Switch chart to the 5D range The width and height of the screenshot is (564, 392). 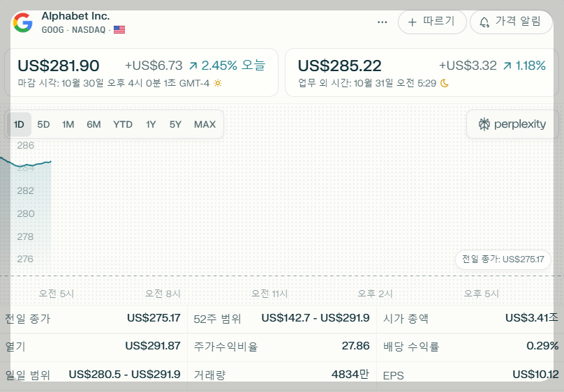coord(43,124)
